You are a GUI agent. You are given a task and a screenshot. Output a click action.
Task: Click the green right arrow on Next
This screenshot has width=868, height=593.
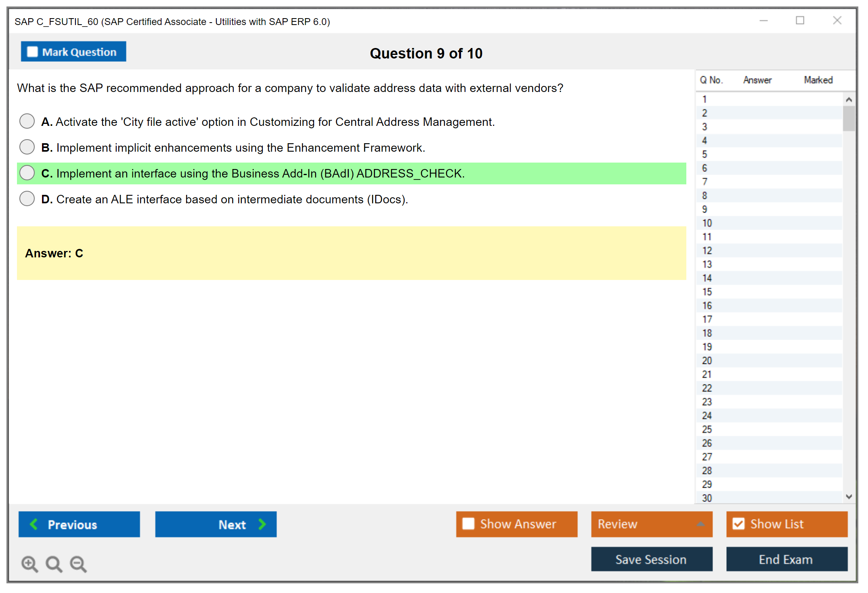click(x=262, y=524)
